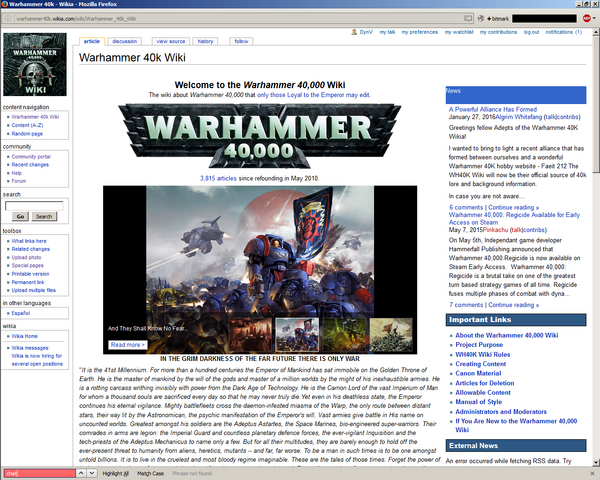Click the site info icon in address bar
This screenshot has width=600, height=480.
point(8,18)
